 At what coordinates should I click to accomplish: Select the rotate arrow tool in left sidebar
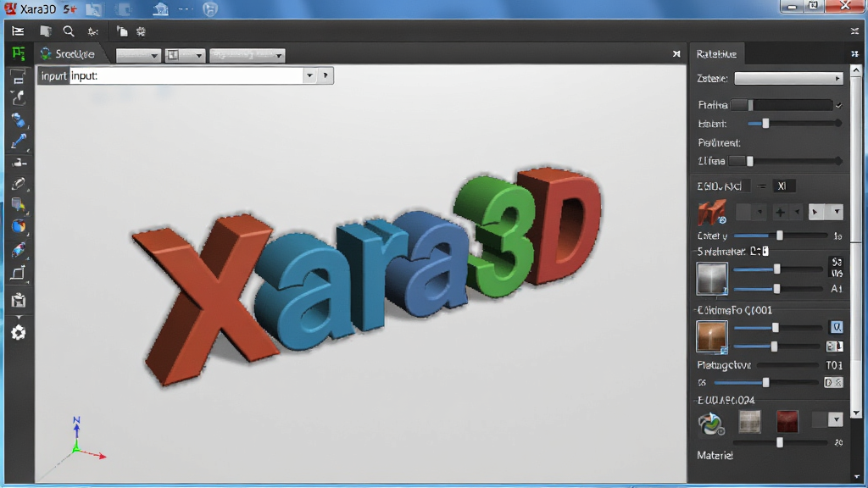19,98
